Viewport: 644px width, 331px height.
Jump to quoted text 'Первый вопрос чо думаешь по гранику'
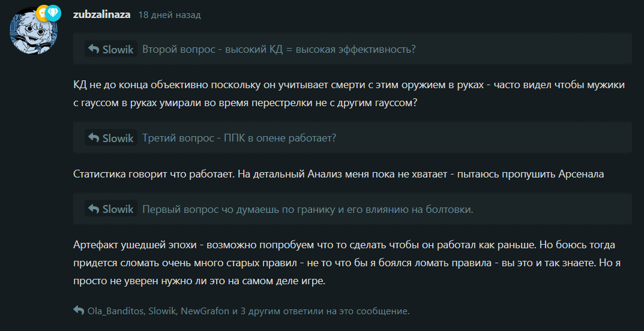[x=308, y=209]
